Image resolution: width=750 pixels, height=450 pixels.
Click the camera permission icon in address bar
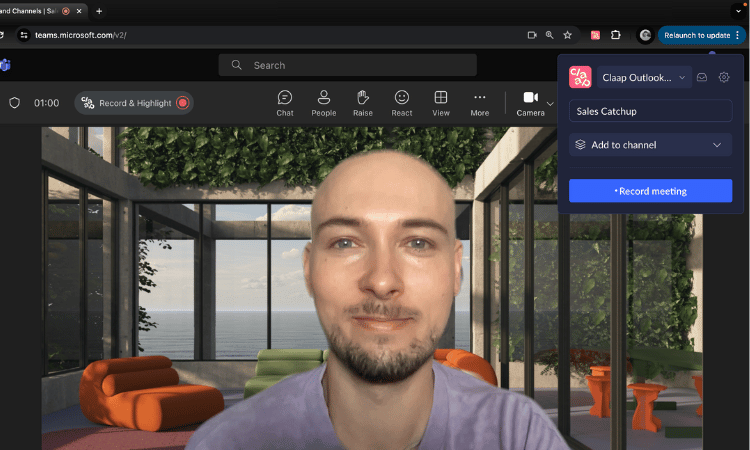pyautogui.click(x=532, y=35)
